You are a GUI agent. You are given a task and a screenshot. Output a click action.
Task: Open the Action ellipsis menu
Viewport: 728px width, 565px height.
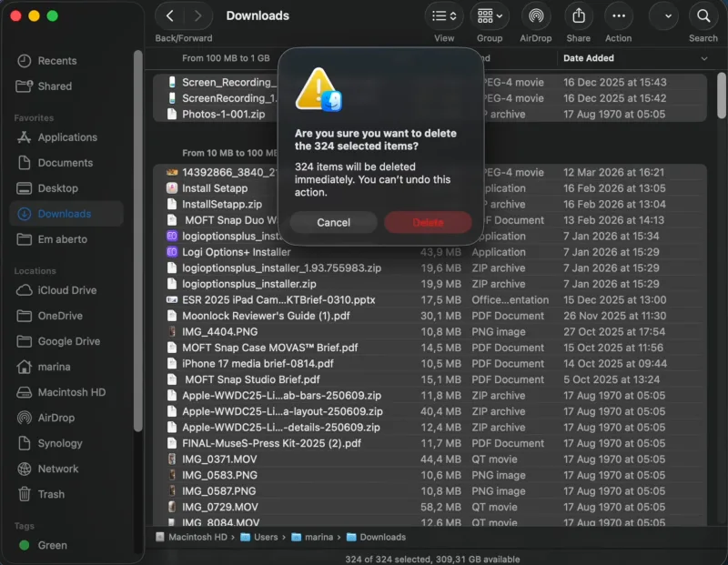[618, 16]
